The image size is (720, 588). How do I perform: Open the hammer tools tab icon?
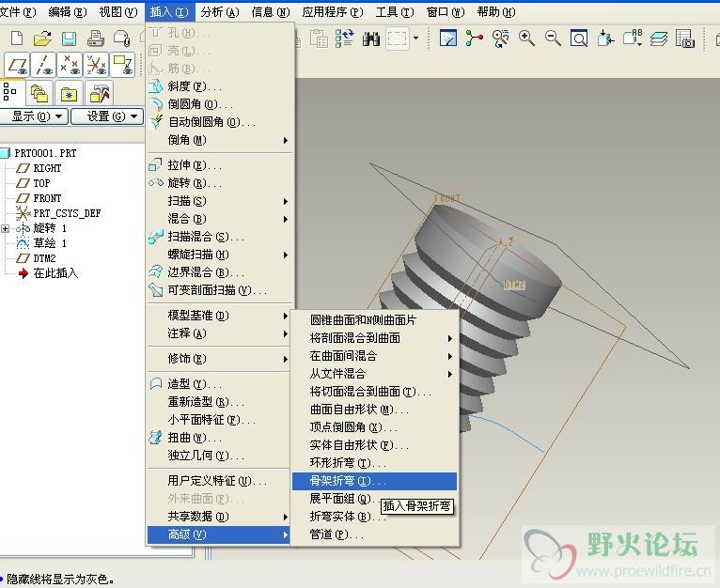(99, 94)
